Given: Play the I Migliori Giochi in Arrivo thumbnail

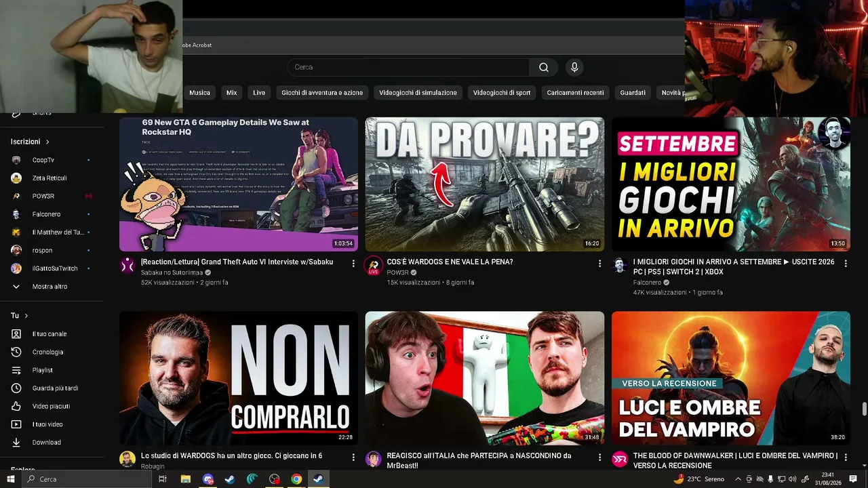Looking at the screenshot, I should (x=730, y=184).
